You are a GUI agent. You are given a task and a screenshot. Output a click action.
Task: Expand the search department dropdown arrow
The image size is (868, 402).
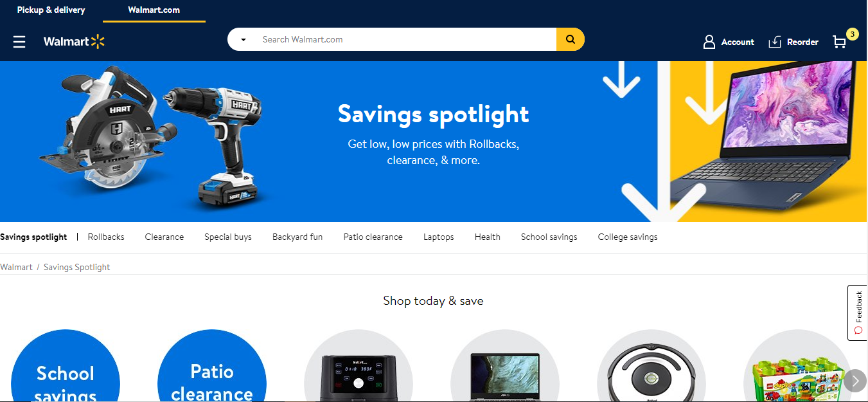(244, 40)
